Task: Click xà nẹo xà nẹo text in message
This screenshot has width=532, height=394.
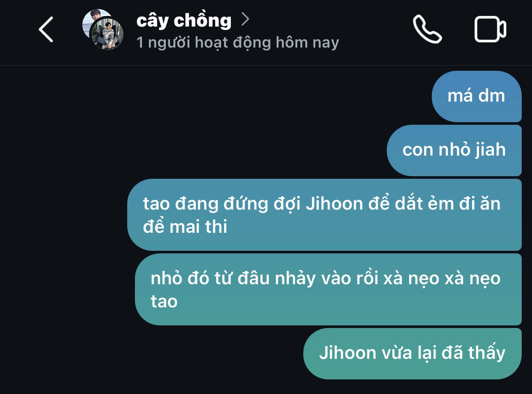Action: tap(442, 279)
